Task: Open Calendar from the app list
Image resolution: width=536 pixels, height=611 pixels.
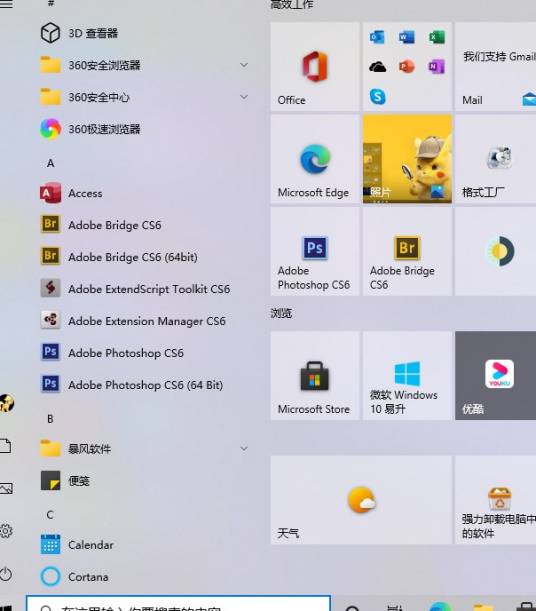Action: [x=145, y=544]
